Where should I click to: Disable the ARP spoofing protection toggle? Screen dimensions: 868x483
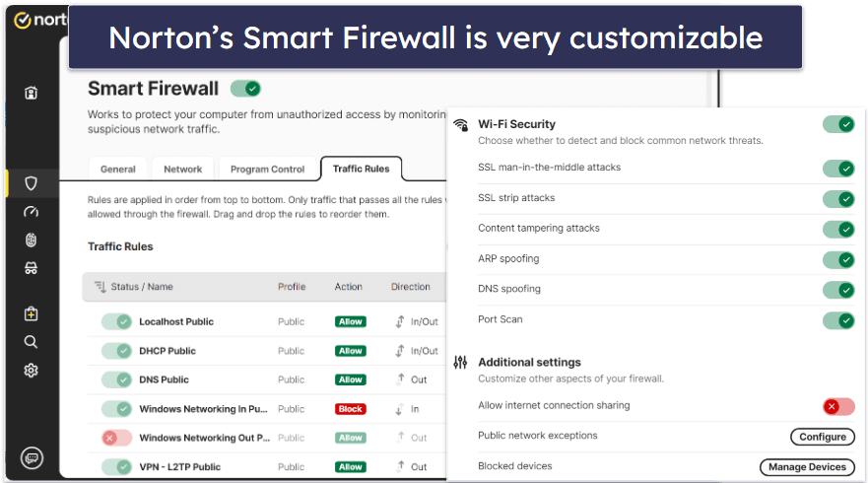point(838,259)
